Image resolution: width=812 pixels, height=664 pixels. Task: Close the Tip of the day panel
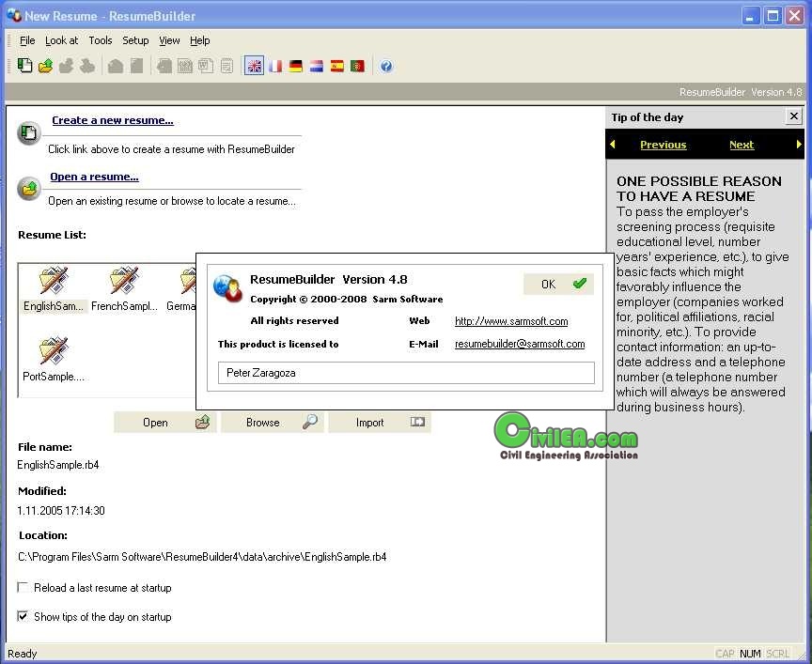[793, 116]
